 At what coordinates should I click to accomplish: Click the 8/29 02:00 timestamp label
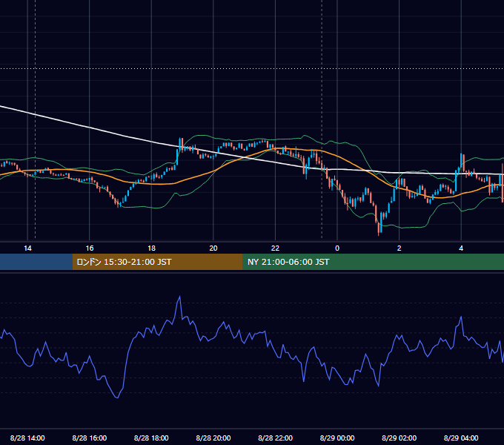pyautogui.click(x=399, y=438)
